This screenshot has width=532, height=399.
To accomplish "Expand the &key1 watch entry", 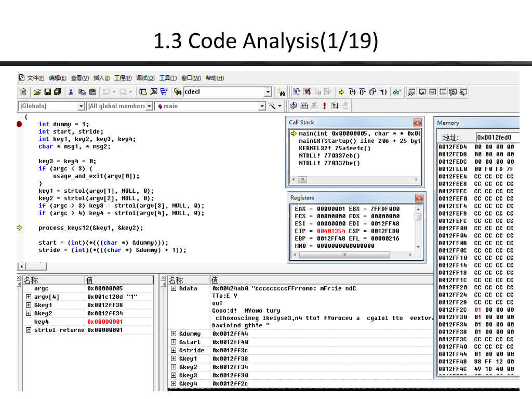I will [x=29, y=305].
